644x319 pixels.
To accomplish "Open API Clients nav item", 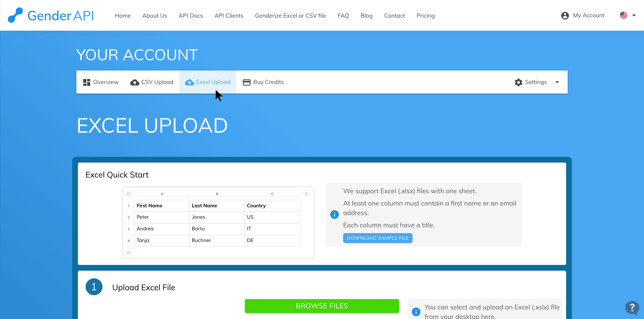I will pos(229,16).
